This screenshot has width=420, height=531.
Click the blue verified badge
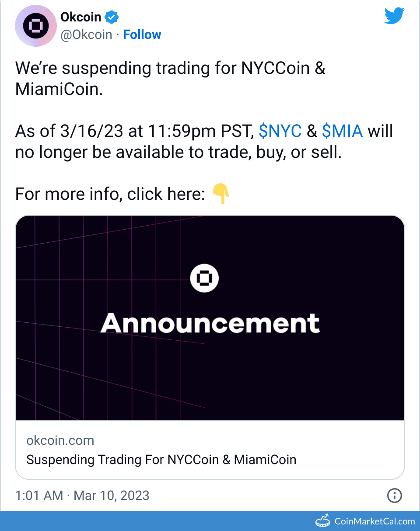click(x=112, y=17)
